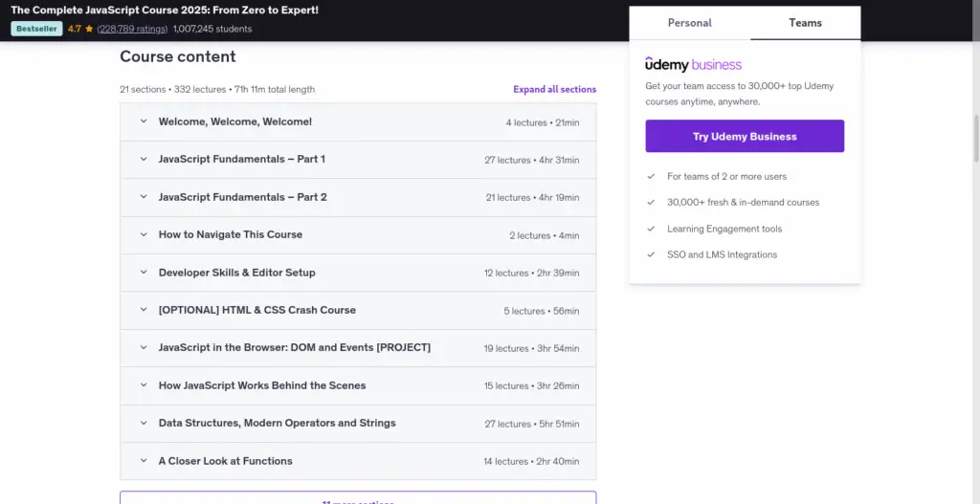Expand the HTML & CSS Crash Course section

point(256,311)
